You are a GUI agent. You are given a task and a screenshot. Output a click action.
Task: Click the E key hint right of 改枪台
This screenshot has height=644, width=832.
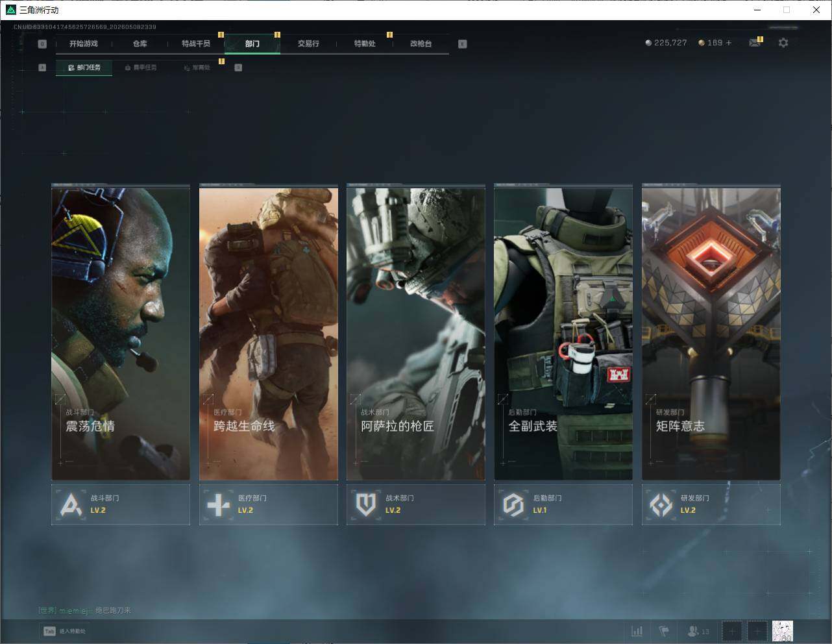pyautogui.click(x=462, y=44)
